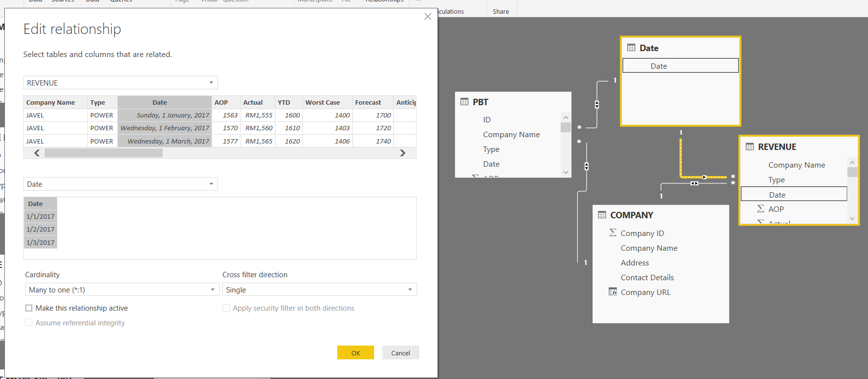Select the Company URL calculated column icon
The image size is (868, 379).
613,292
